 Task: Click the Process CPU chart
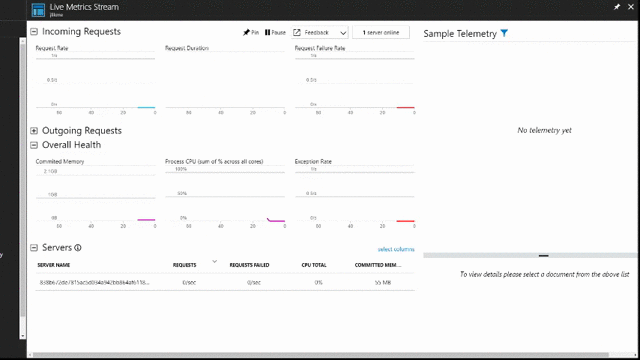[x=225, y=193]
